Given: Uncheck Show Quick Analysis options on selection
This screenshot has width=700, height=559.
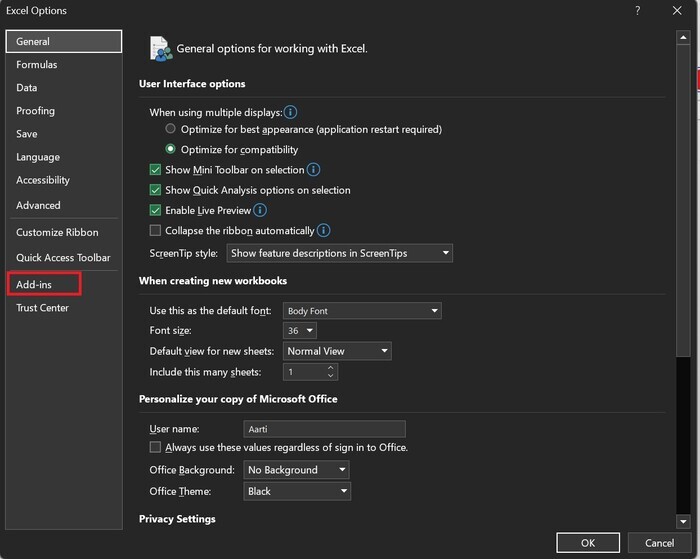Looking at the screenshot, I should [155, 190].
